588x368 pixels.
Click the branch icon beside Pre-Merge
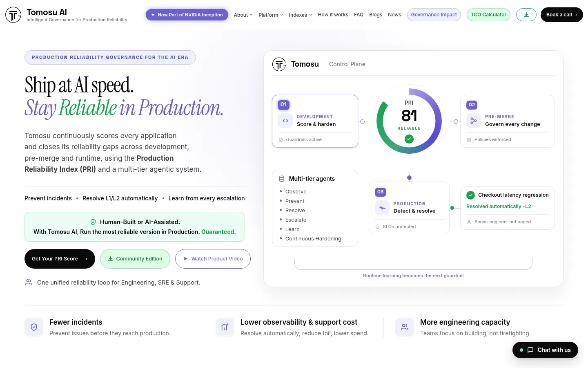point(474,121)
